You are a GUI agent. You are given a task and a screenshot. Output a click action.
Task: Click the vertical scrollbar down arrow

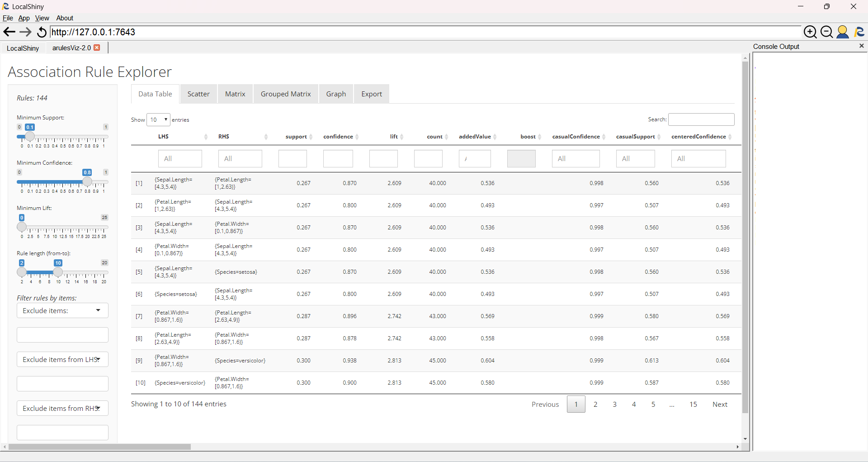[x=745, y=439]
